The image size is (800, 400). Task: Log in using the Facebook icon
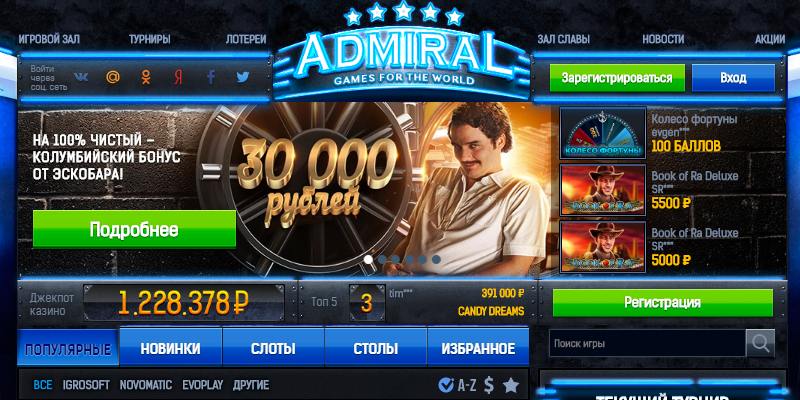[x=210, y=77]
